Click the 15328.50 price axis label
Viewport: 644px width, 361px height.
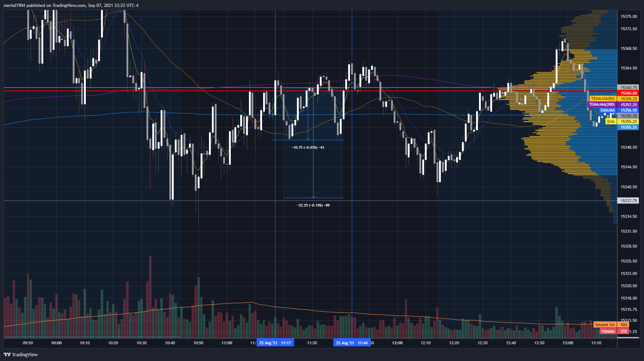629,246
